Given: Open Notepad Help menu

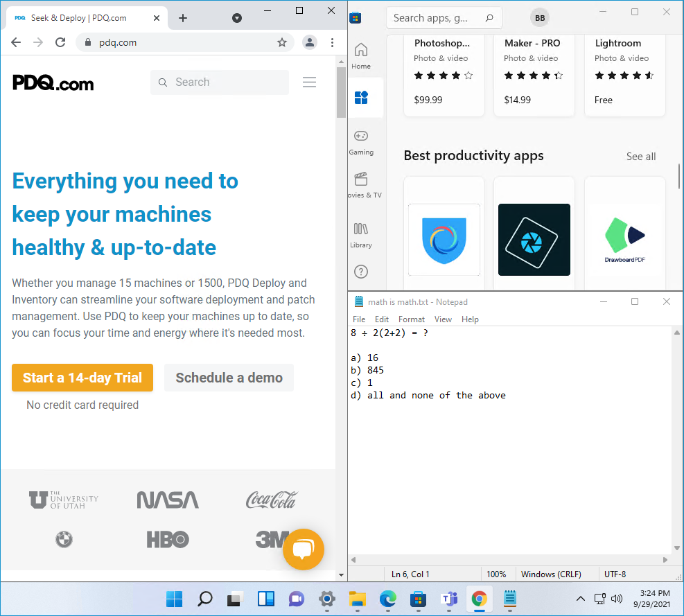Looking at the screenshot, I should (x=470, y=319).
